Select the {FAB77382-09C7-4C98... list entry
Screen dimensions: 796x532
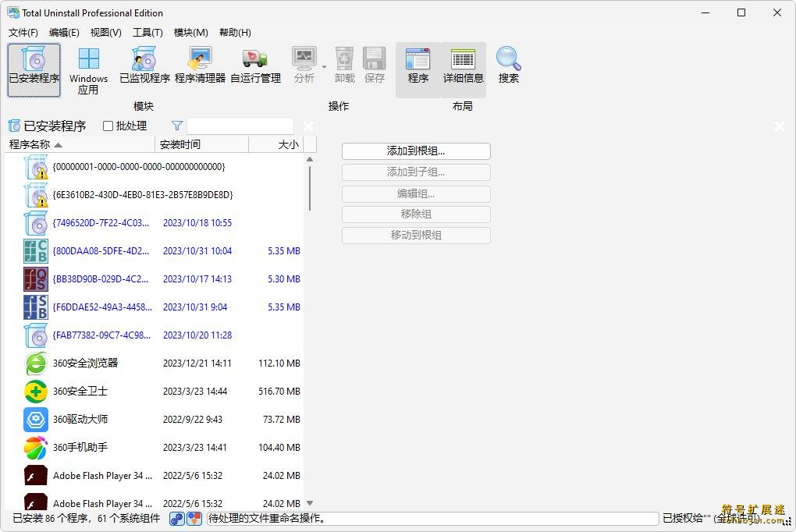click(x=155, y=335)
